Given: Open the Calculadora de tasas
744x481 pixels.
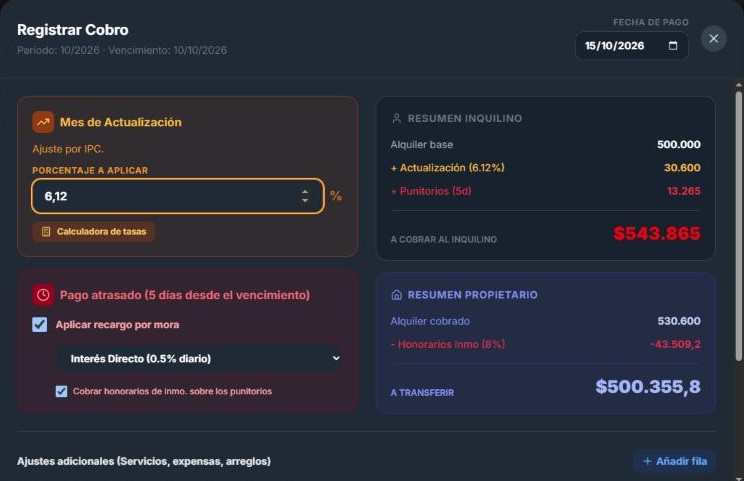Looking at the screenshot, I should [93, 231].
